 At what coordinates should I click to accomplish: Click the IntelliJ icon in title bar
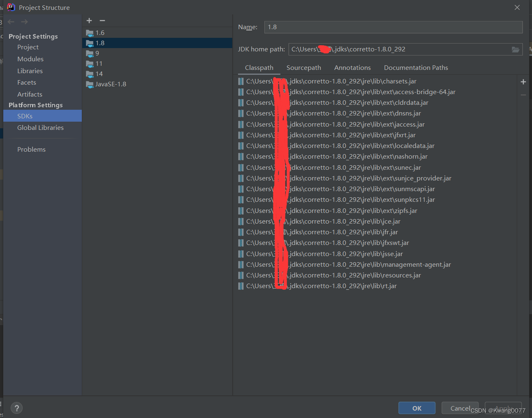(x=11, y=7)
